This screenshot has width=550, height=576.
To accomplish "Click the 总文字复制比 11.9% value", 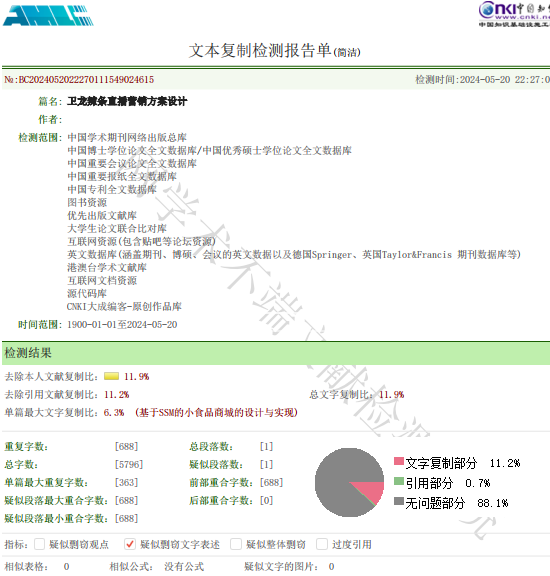I will (392, 395).
